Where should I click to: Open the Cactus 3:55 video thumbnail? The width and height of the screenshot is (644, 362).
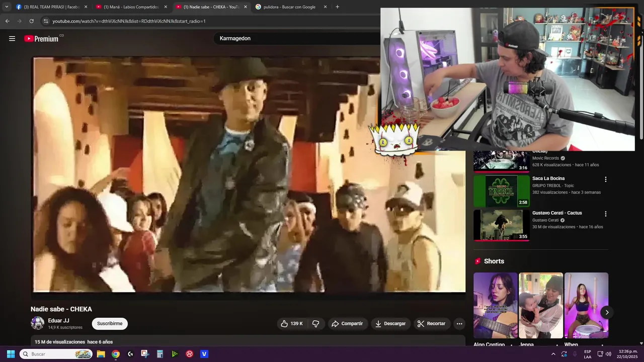pos(501,225)
